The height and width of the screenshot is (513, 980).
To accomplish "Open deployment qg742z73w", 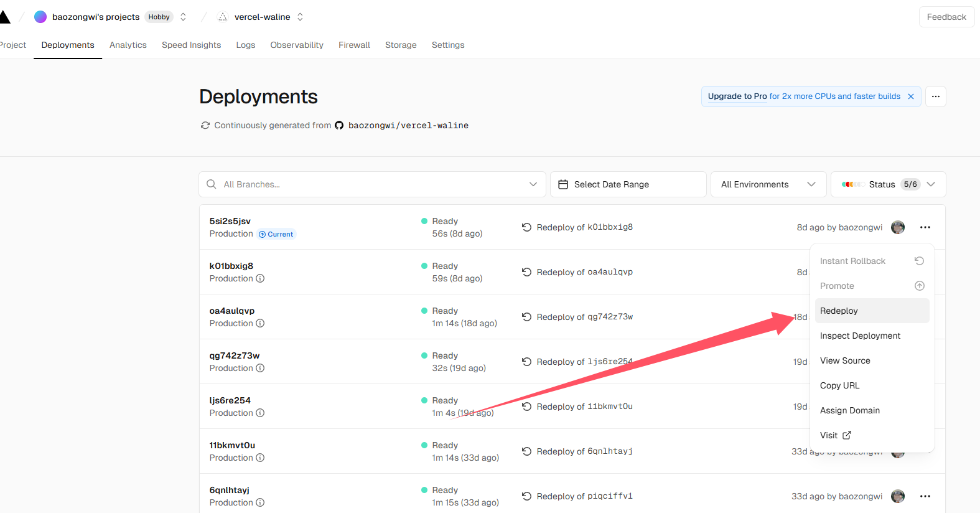I will pyautogui.click(x=235, y=355).
